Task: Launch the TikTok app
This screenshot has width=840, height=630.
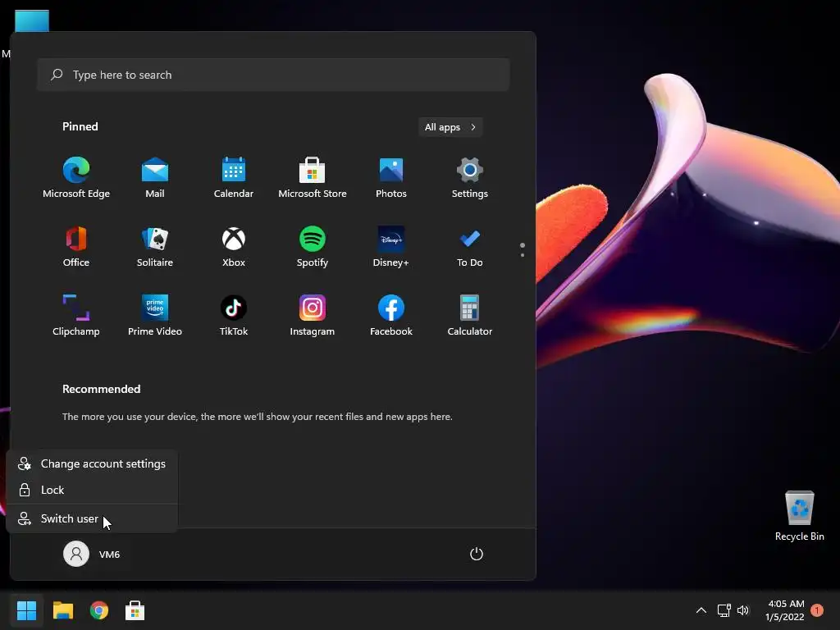Action: (234, 316)
